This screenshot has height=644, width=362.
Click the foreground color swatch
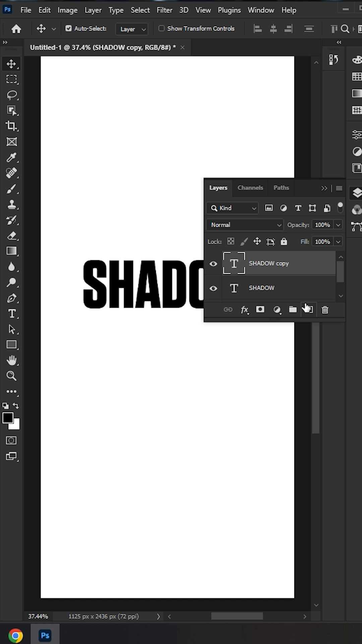(x=7, y=418)
